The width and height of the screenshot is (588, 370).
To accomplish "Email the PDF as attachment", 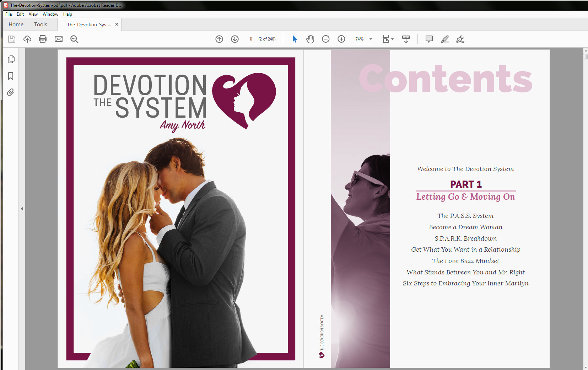I will pos(58,39).
